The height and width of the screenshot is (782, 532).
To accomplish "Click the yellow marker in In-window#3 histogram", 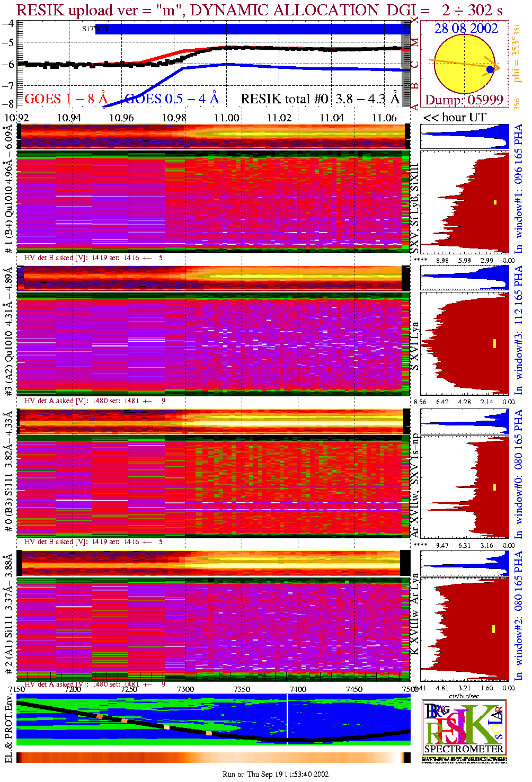I will [x=494, y=343].
